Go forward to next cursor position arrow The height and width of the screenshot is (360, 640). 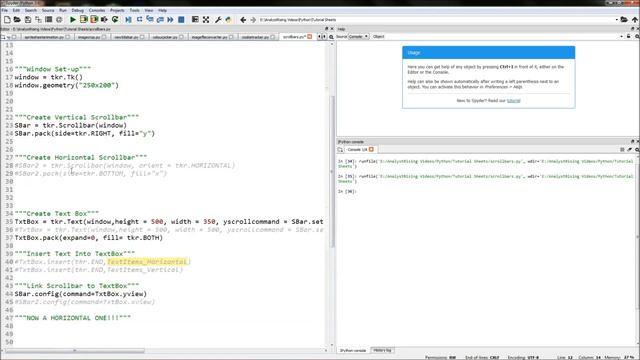point(253,20)
